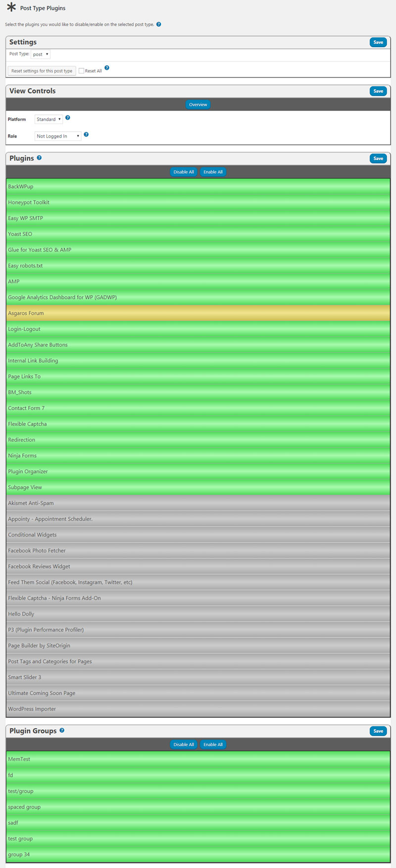Toggle the Contact Form 7 row
The width and height of the screenshot is (396, 868).
(x=198, y=408)
